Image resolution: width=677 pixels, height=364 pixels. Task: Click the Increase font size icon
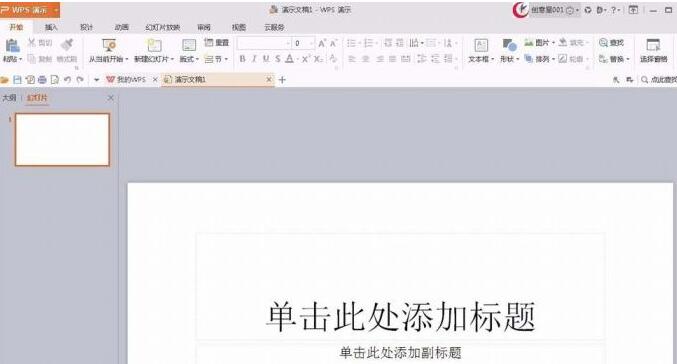pos(322,43)
